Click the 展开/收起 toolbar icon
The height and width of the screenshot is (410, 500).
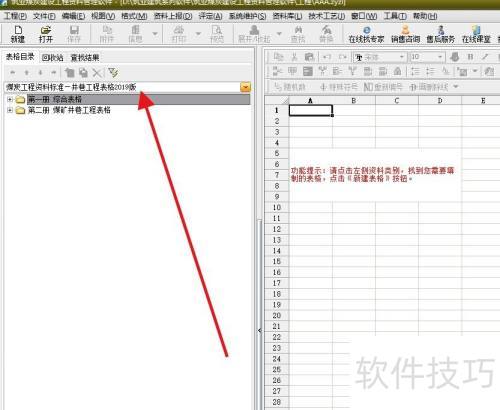coord(254,34)
